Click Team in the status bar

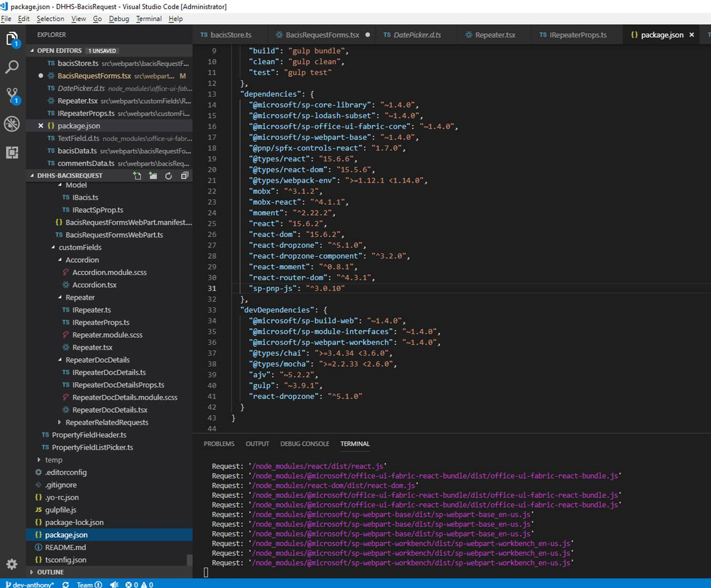85,585
